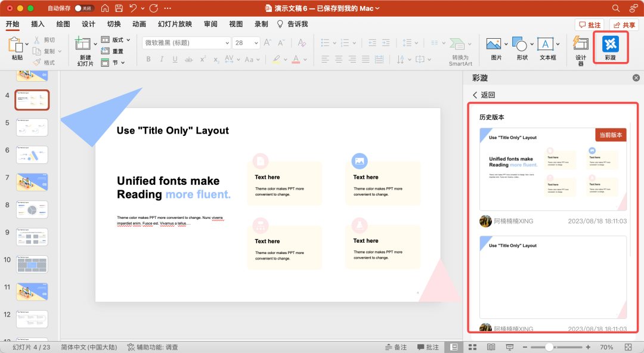The width and height of the screenshot is (644, 353).
Task: Toggle strikethrough formatting
Action: (x=188, y=60)
